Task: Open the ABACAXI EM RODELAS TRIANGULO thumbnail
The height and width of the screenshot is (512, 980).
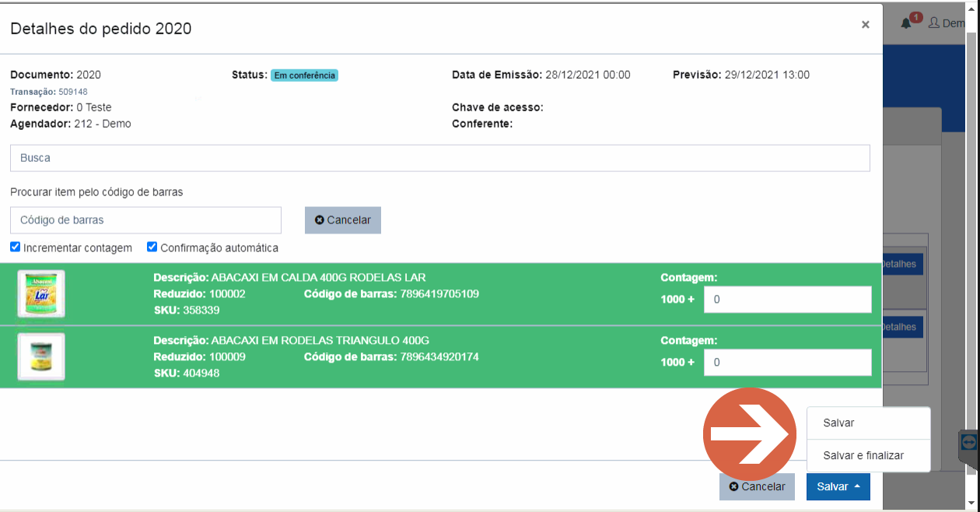Action: pos(41,357)
